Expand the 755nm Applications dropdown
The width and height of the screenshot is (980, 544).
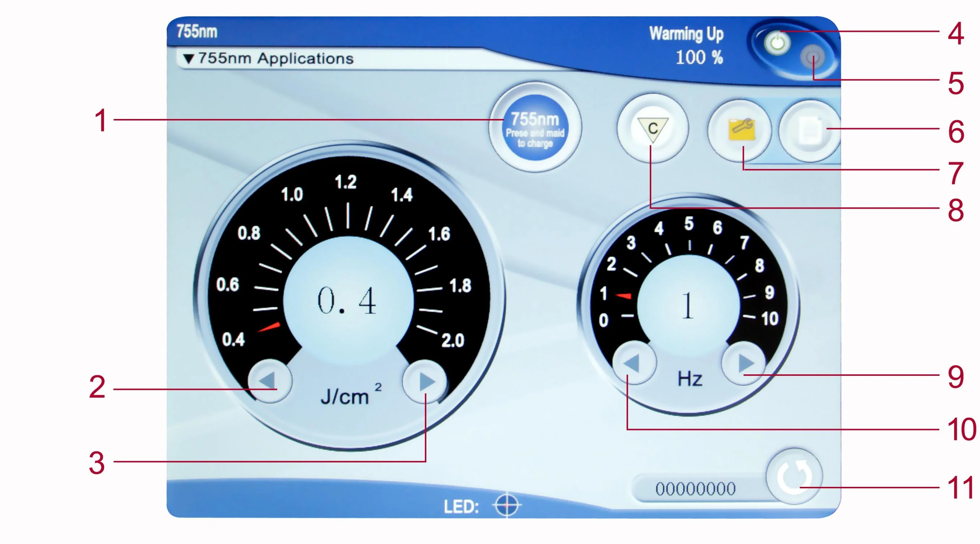coord(268,59)
